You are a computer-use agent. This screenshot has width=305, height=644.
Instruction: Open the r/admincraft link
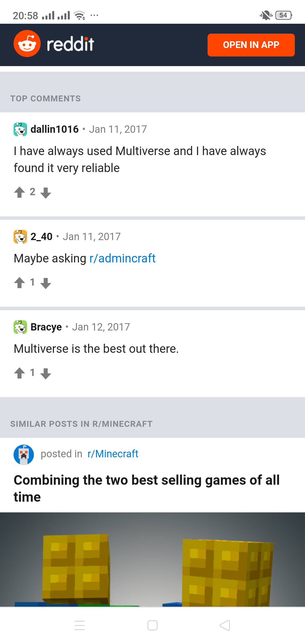[123, 258]
